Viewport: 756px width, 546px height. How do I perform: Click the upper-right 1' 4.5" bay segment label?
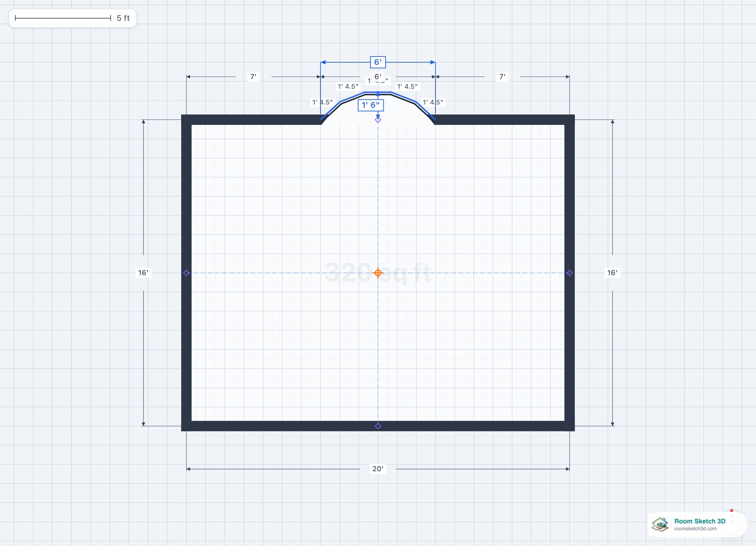point(407,87)
